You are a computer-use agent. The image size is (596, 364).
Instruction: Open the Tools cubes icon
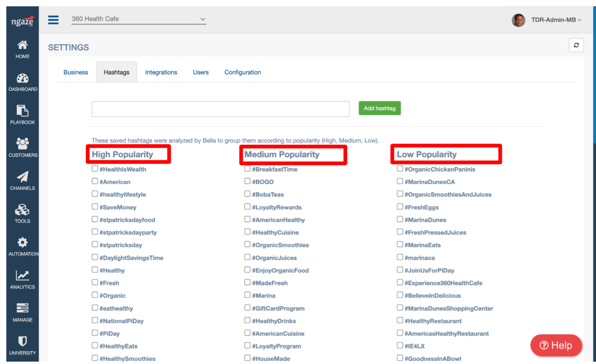pos(22,210)
